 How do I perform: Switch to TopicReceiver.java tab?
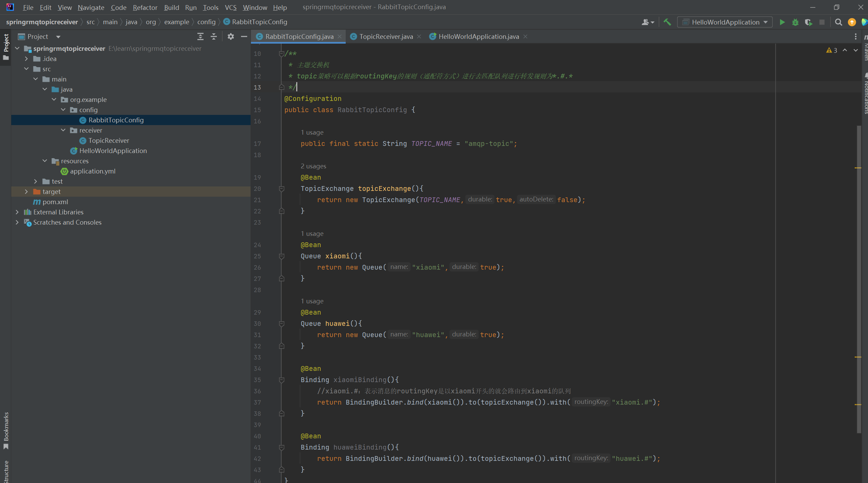(386, 36)
